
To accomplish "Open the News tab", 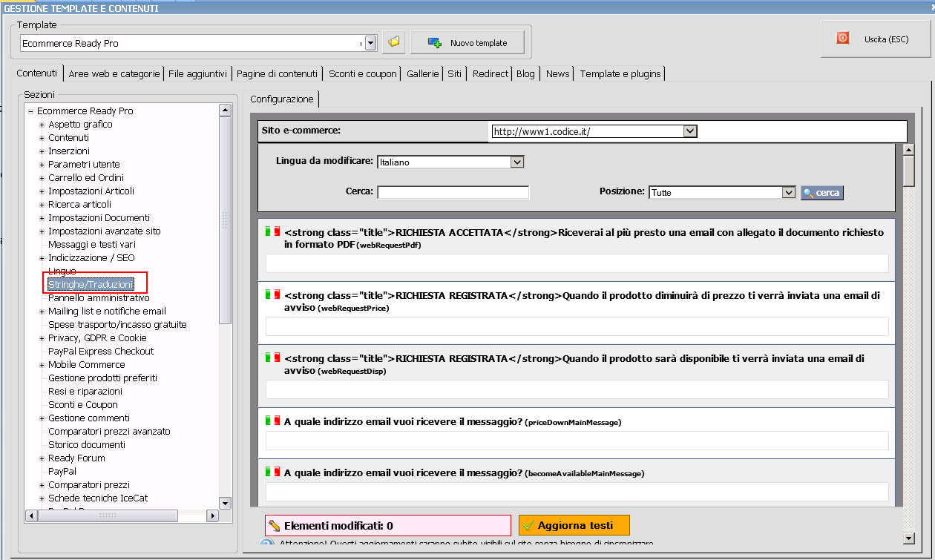I will coord(557,73).
